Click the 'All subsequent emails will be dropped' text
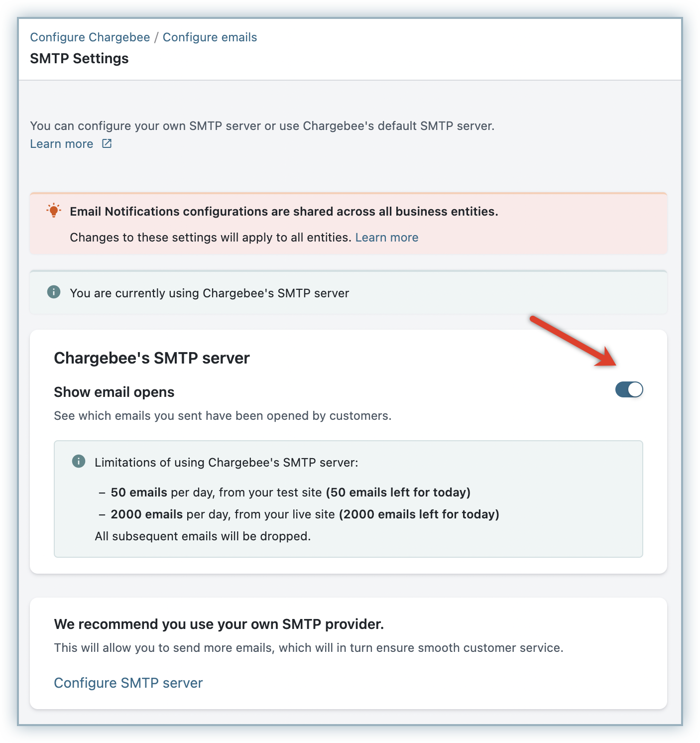The image size is (700, 743). click(203, 536)
